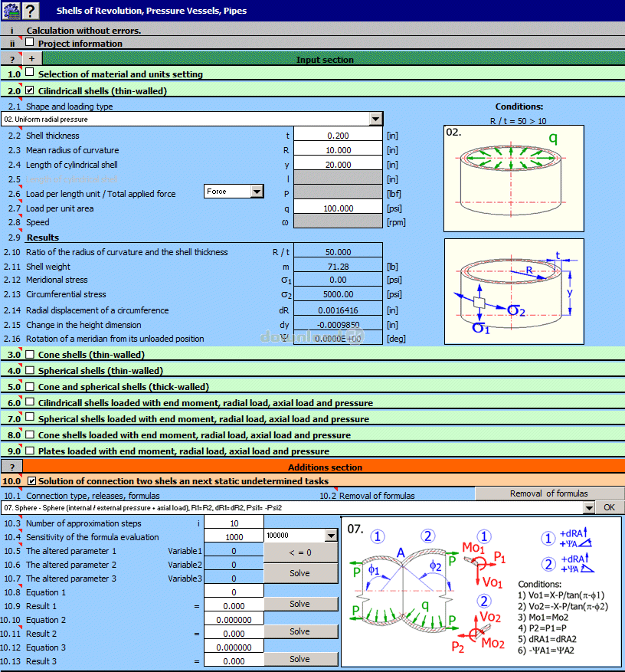Select the Variable3 altered parameter cell

coord(234,579)
